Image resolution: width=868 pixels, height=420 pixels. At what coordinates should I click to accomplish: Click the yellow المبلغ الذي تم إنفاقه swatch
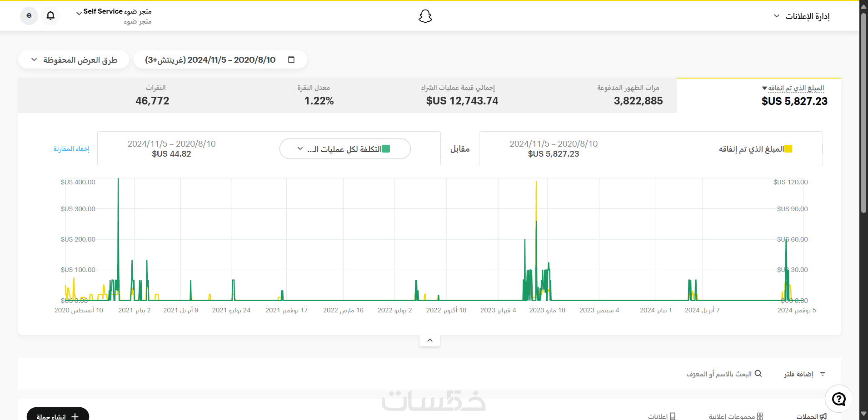pos(788,149)
